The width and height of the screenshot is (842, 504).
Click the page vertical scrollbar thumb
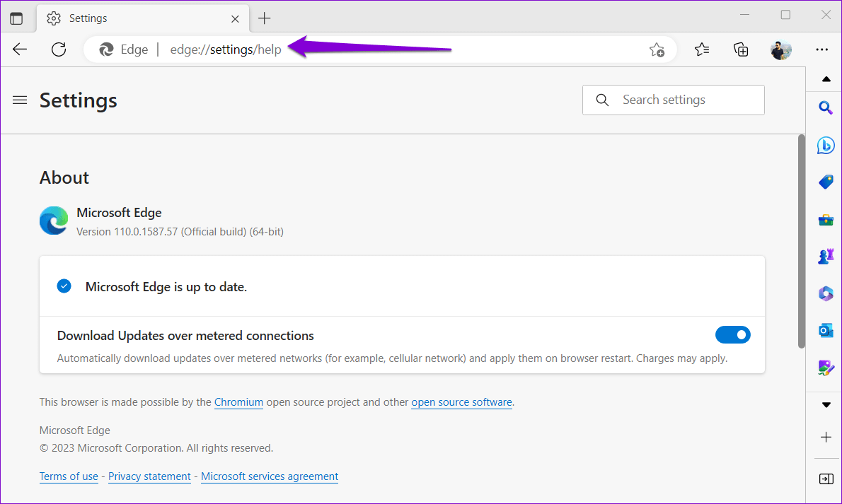click(801, 242)
